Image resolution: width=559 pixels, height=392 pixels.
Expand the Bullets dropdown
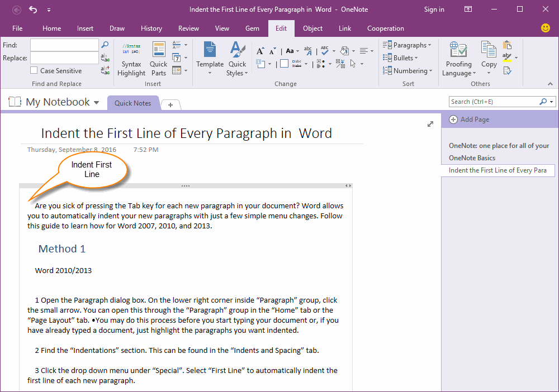(400, 58)
